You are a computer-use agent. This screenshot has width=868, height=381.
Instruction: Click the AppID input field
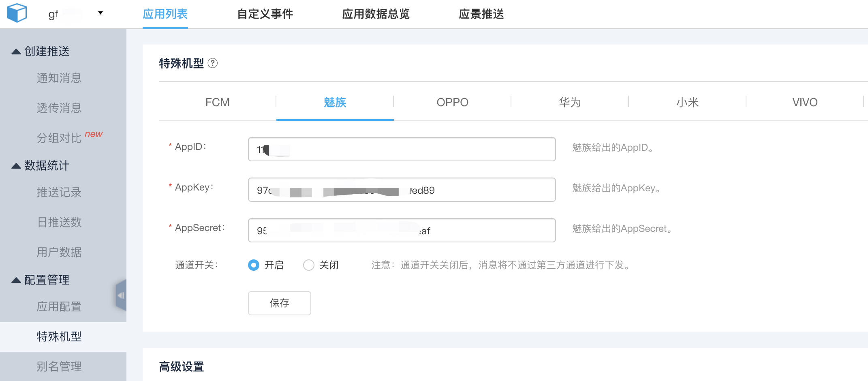[401, 149]
